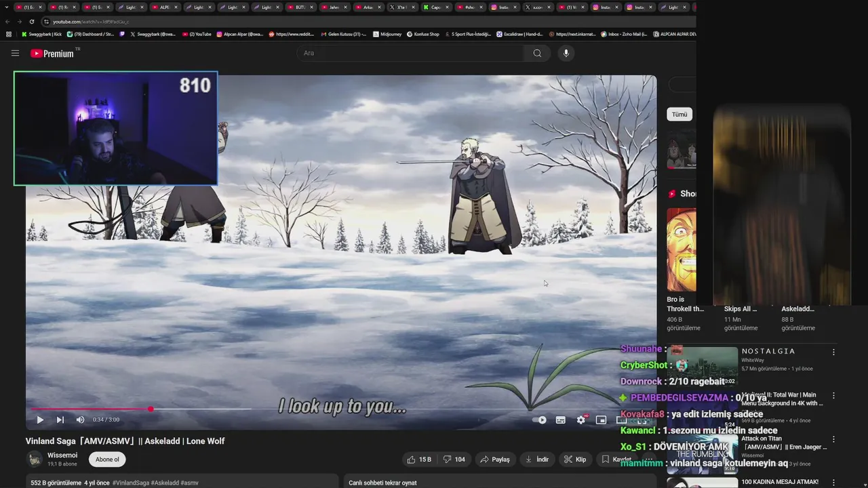The width and height of the screenshot is (868, 488).
Task: Open the YouTube guide hamburger menu
Action: pyautogui.click(x=15, y=53)
